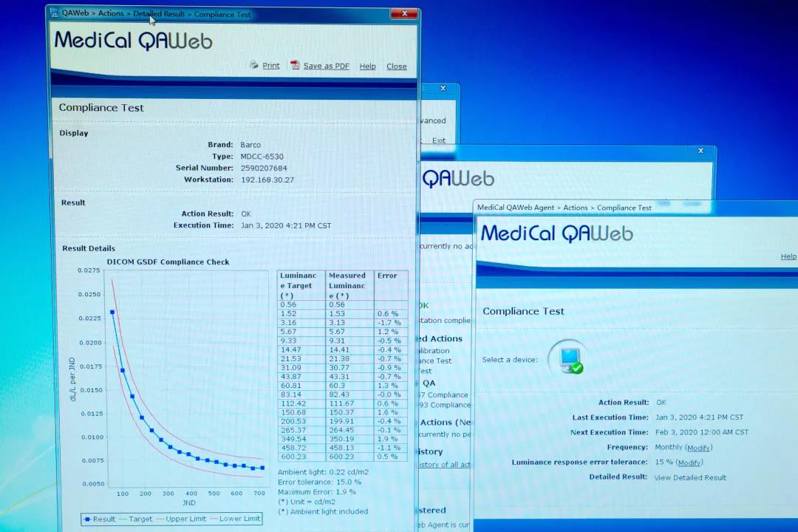The width and height of the screenshot is (798, 532).
Task: Click the Lower Limit legend entry
Action: [237, 519]
